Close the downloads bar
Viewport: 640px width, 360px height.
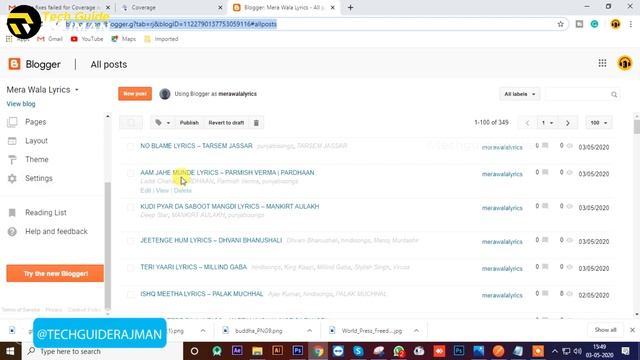(x=632, y=330)
